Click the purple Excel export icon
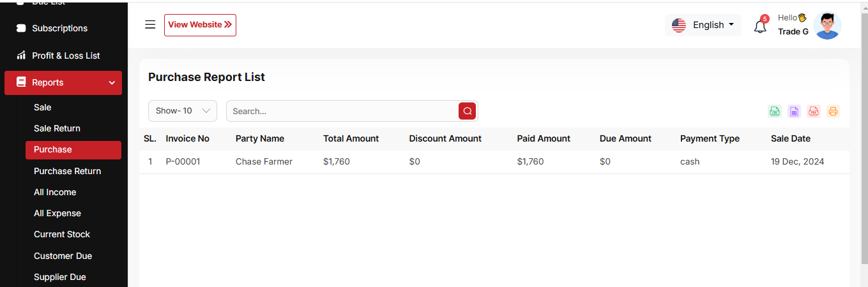Image resolution: width=868 pixels, height=287 pixels. pyautogui.click(x=794, y=112)
